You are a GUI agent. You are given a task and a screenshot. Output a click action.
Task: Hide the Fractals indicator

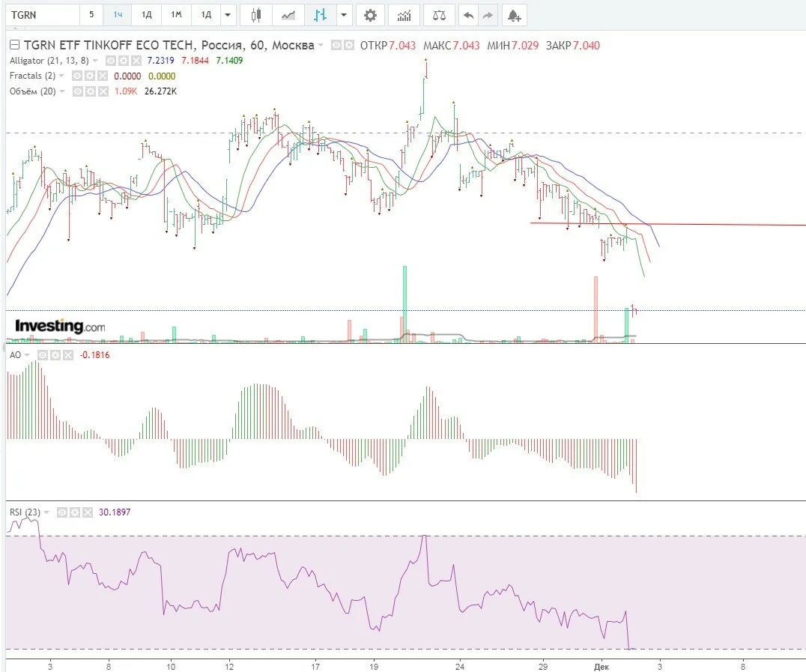[77, 76]
